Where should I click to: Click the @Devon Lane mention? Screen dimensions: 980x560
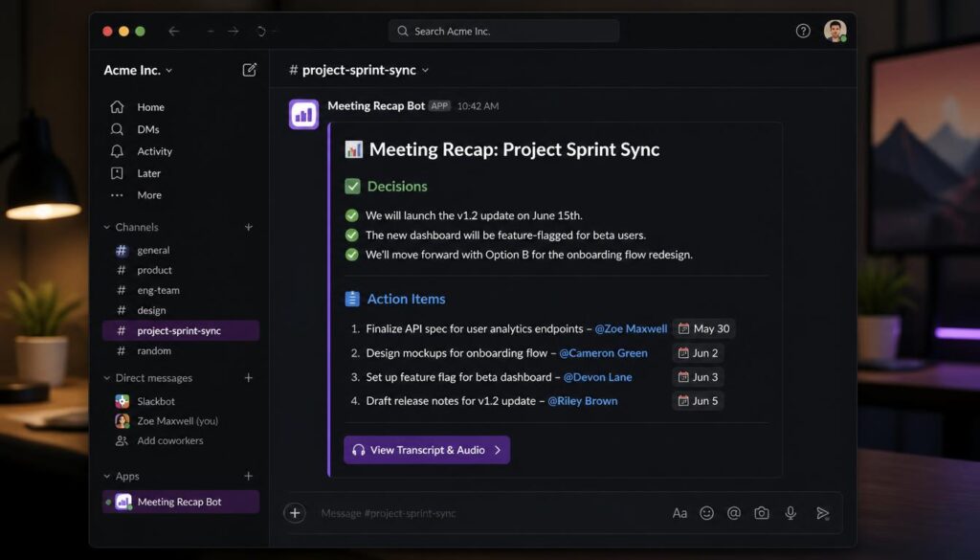point(597,377)
